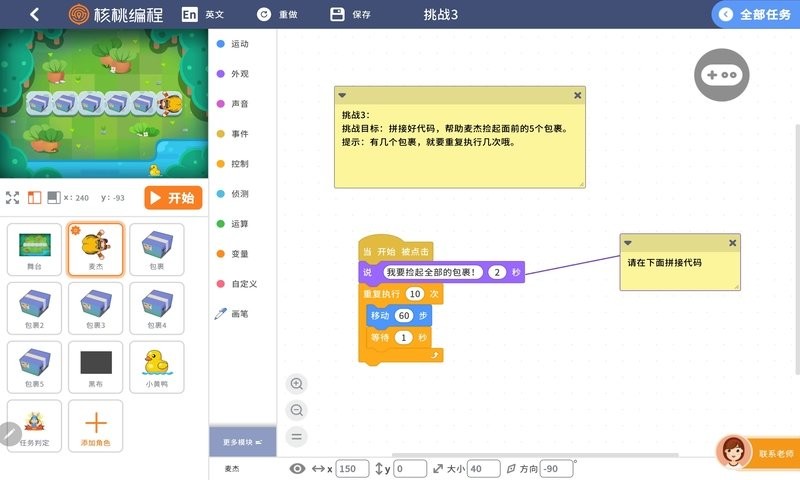Collapse the yellow challenge note arrow
The height and width of the screenshot is (480, 800).
pos(342,96)
